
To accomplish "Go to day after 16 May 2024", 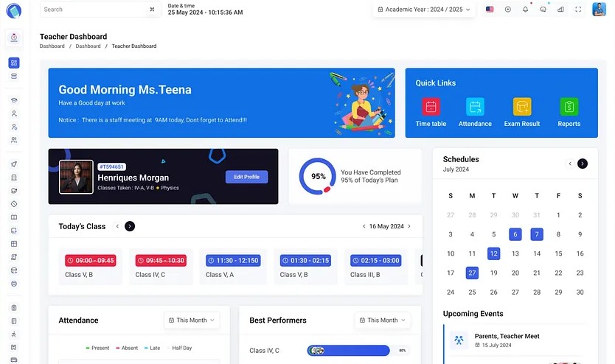I will pos(409,226).
